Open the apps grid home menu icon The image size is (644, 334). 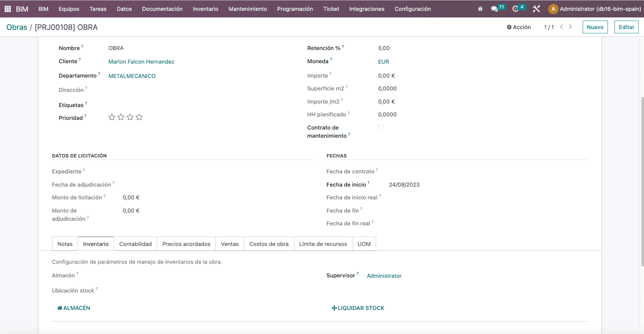click(8, 9)
